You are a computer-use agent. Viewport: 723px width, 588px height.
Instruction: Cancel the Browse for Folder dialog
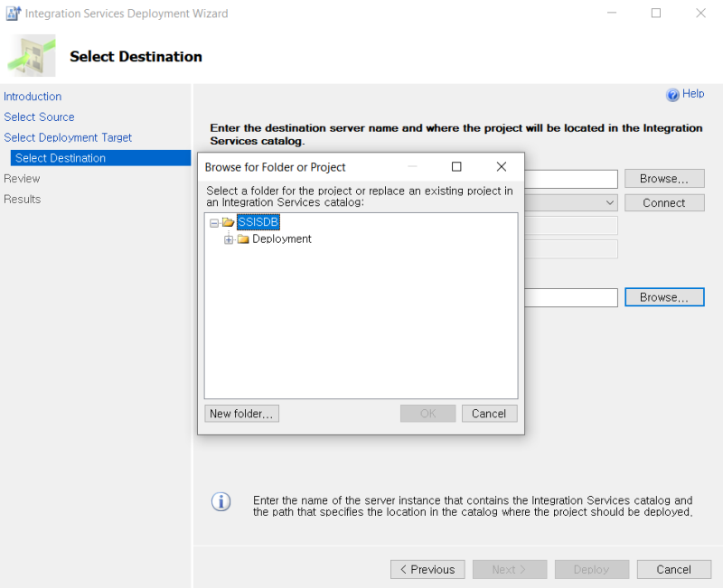[x=489, y=414]
